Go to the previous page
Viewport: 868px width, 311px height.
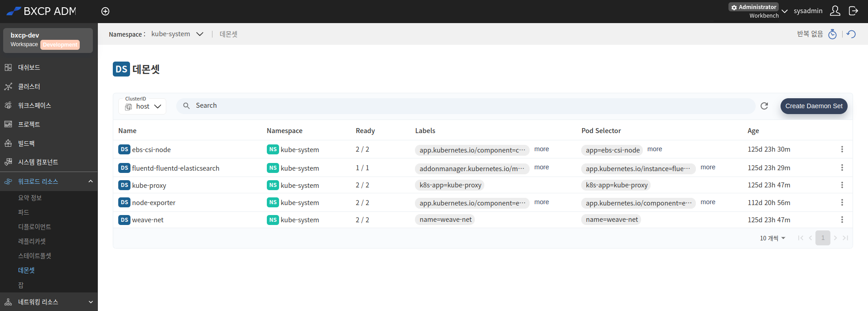pos(810,238)
